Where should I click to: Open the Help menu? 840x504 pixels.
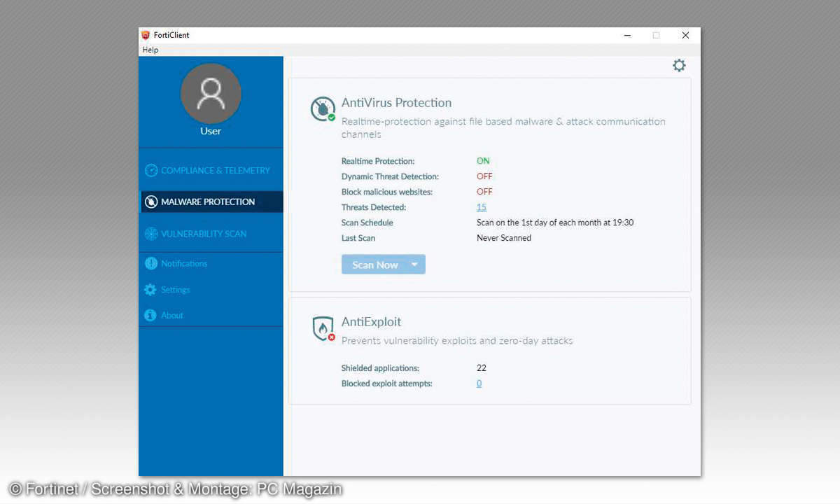(x=150, y=50)
